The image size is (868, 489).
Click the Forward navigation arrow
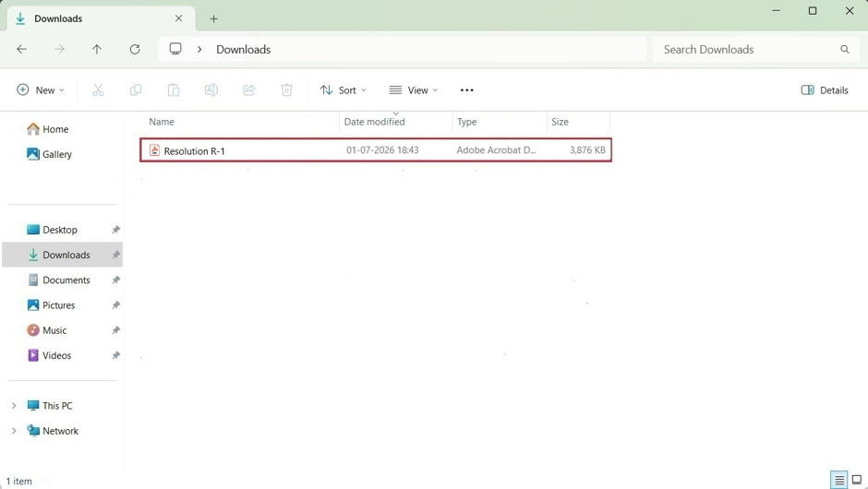pos(59,49)
